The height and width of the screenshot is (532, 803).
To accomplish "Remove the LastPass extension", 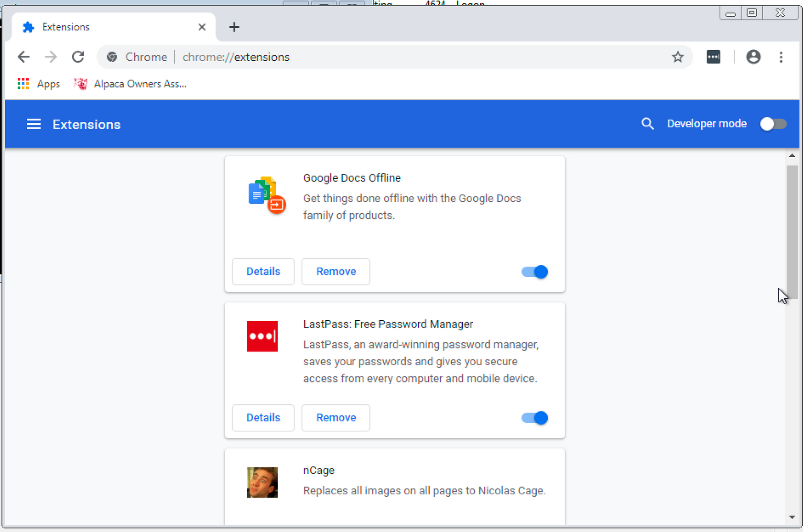I will [x=336, y=418].
